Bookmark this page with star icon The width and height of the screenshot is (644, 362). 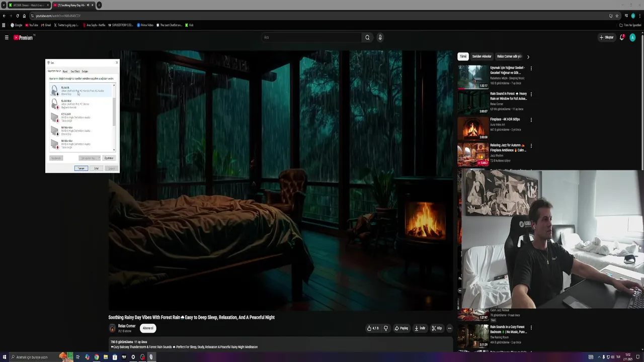(617, 16)
